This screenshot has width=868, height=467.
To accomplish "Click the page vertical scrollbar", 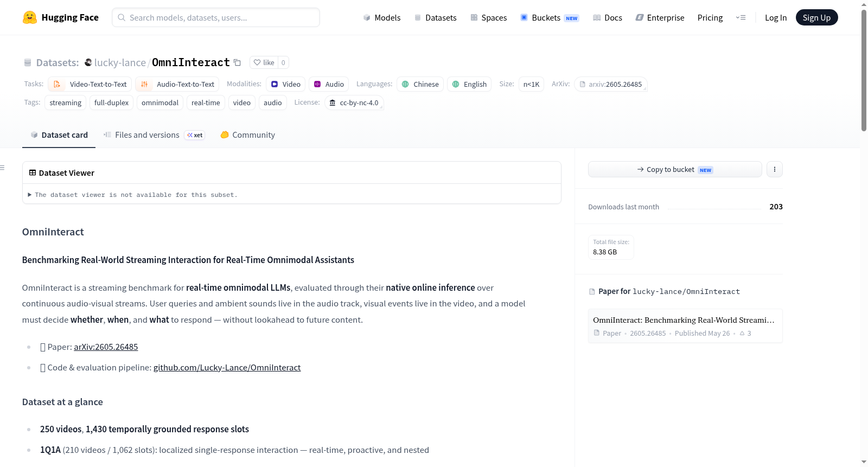I will coord(864,71).
